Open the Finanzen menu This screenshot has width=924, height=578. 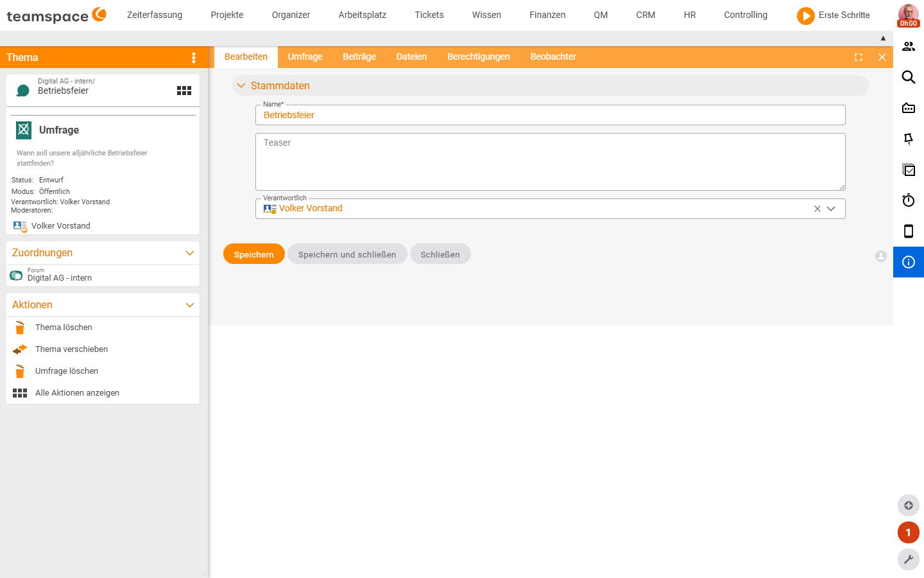pos(547,15)
